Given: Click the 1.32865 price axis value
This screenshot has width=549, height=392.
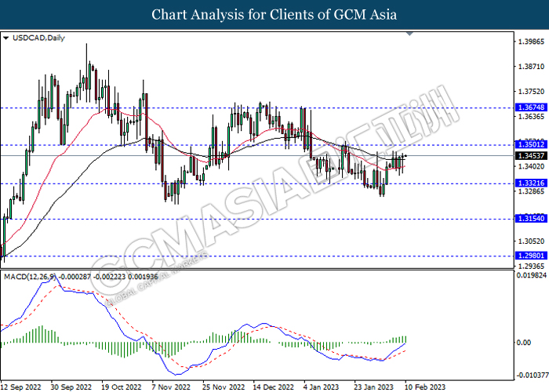Looking at the screenshot, I should tap(531, 191).
